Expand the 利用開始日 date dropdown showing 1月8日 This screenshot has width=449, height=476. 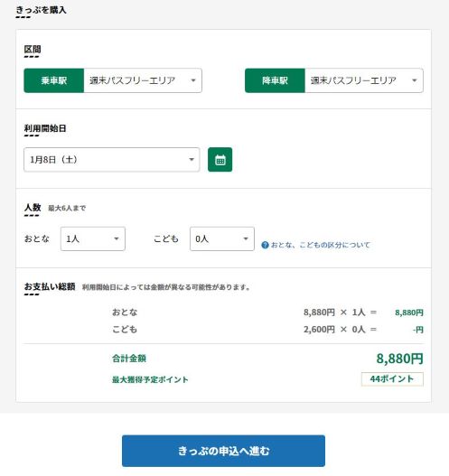coord(112,160)
